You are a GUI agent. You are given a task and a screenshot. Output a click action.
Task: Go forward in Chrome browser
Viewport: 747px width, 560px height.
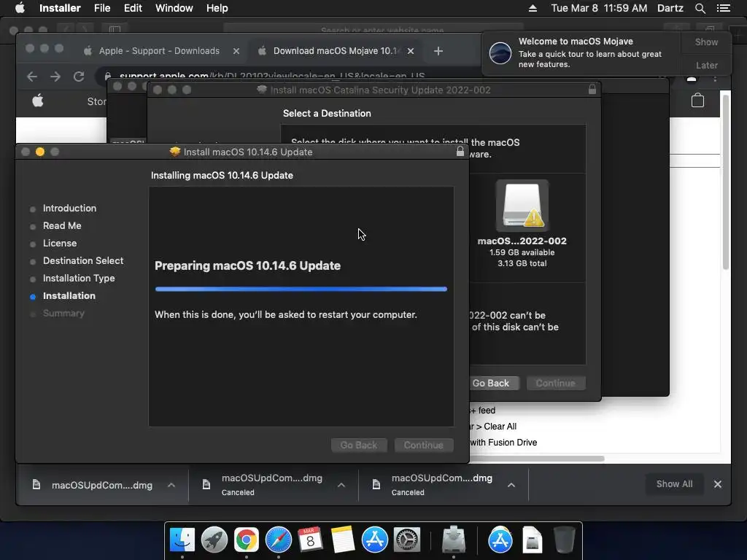click(x=55, y=77)
